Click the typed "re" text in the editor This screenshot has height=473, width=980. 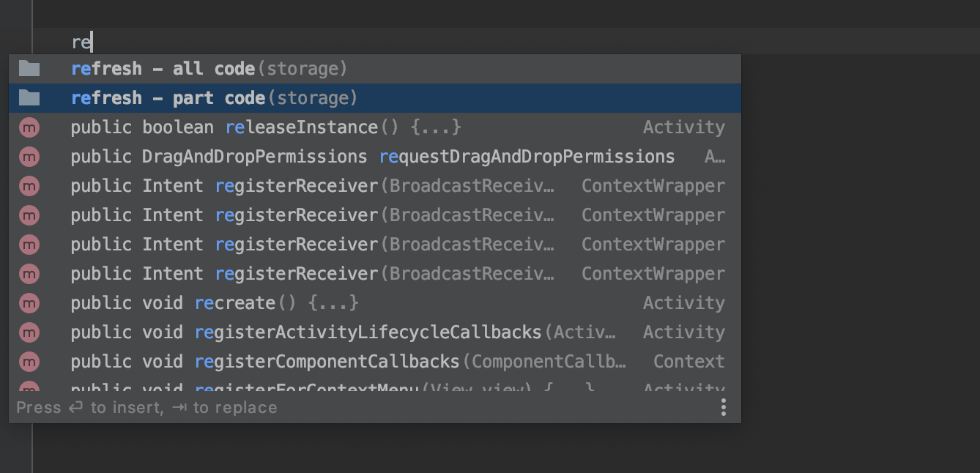point(81,42)
